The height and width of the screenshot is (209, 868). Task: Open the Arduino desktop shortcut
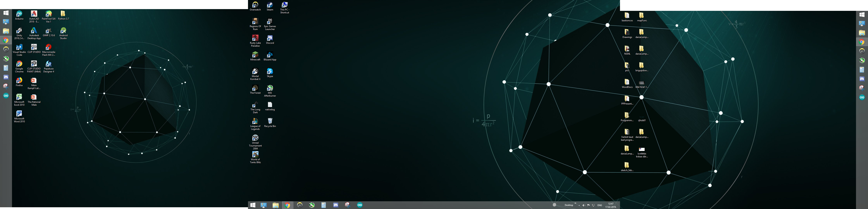[19, 15]
